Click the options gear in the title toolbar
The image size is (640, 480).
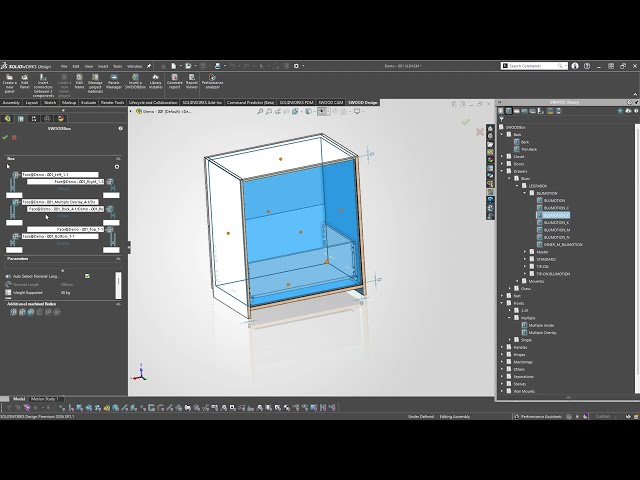click(x=296, y=66)
